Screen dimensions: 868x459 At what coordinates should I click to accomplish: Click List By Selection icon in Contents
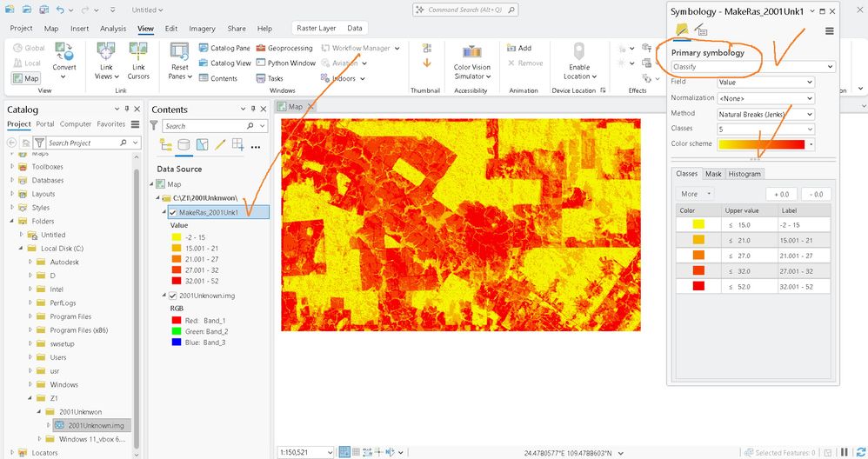[202, 145]
